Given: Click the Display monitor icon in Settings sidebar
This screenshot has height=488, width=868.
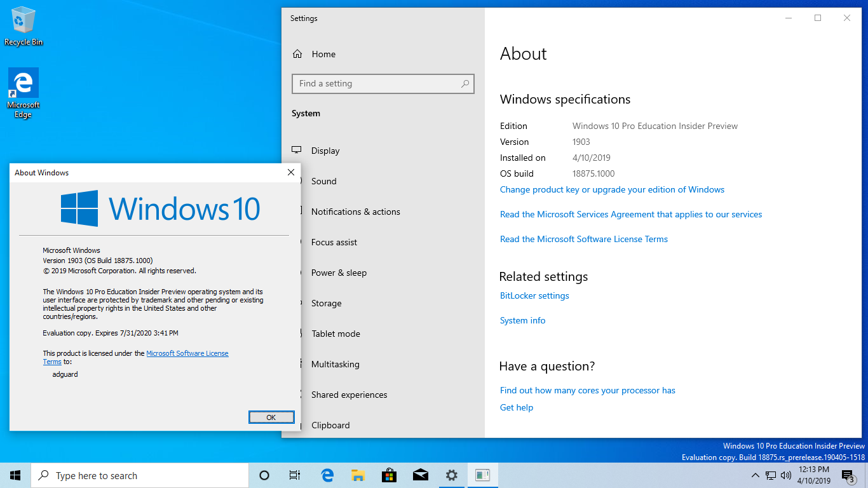Looking at the screenshot, I should 297,151.
